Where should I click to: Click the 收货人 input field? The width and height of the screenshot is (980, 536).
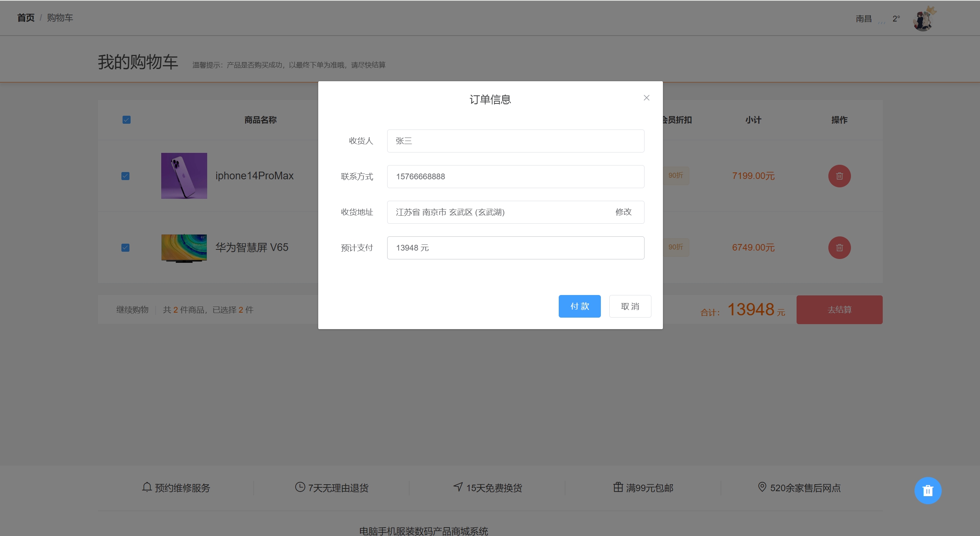515,141
